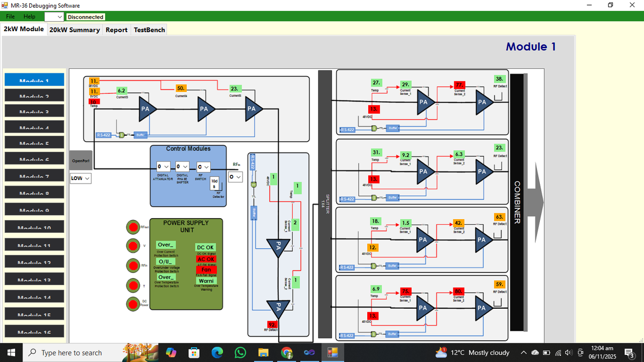Click the orange RF Detect indicator on bottom branch
The image size is (644, 362).
[499, 285]
